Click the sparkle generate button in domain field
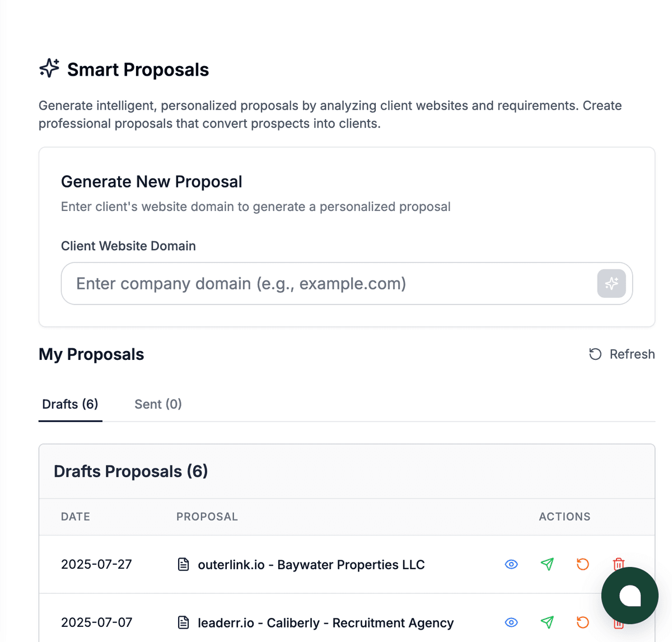 click(612, 283)
